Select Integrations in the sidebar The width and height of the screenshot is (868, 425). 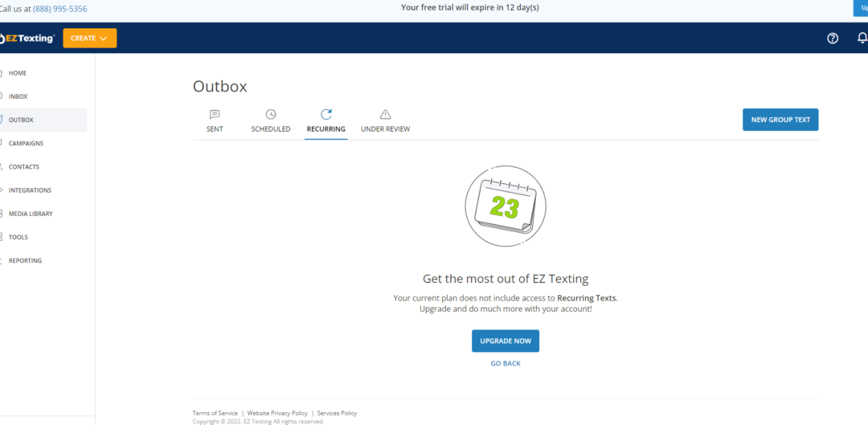pyautogui.click(x=30, y=190)
